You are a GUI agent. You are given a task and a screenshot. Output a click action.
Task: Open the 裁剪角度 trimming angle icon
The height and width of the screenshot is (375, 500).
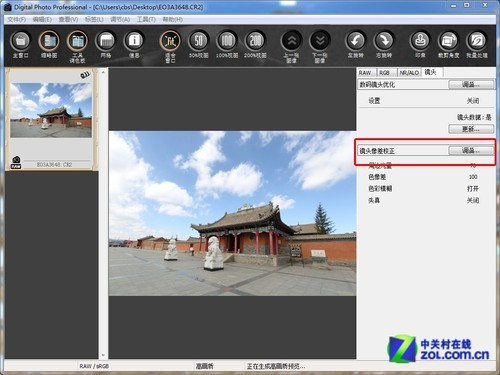point(448,41)
